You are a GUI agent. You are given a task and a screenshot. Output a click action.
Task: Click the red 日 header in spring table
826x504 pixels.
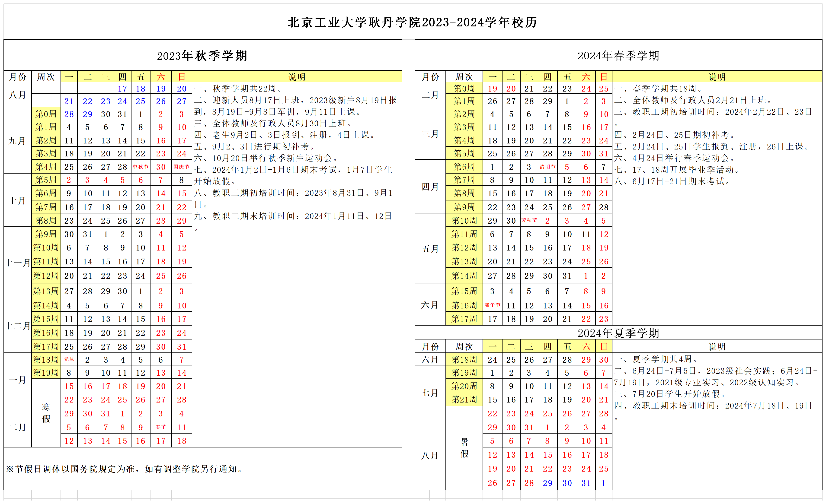click(x=604, y=77)
